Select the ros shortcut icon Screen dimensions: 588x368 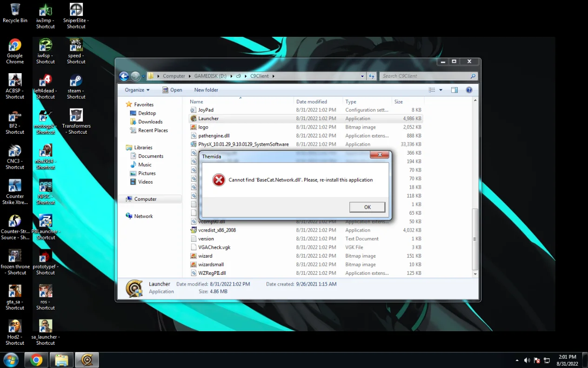(x=46, y=298)
